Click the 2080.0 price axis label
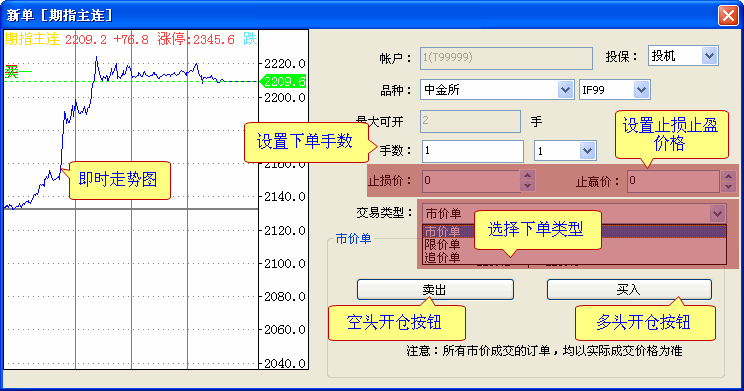 (x=285, y=297)
